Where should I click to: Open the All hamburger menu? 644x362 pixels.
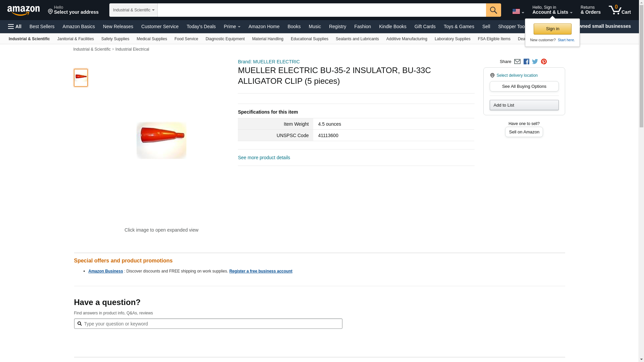point(15,26)
